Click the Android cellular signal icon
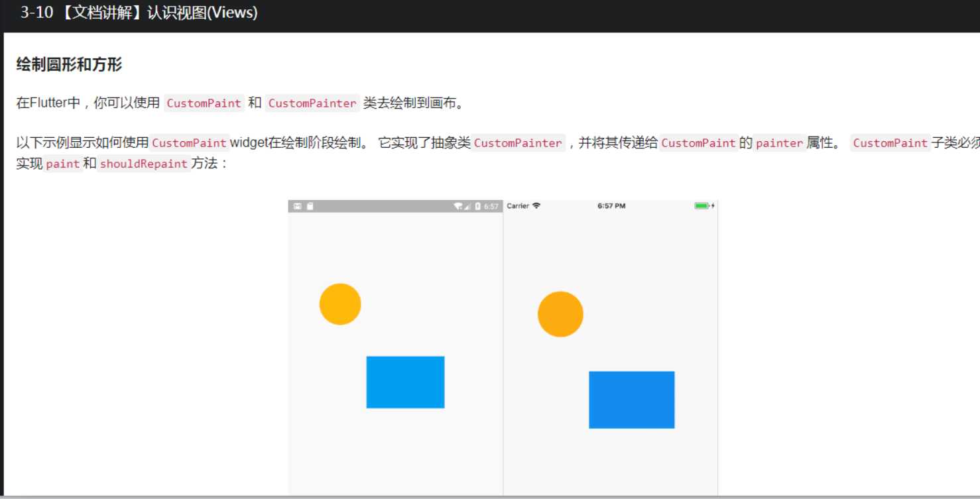Image resolution: width=980 pixels, height=499 pixels. [x=467, y=206]
